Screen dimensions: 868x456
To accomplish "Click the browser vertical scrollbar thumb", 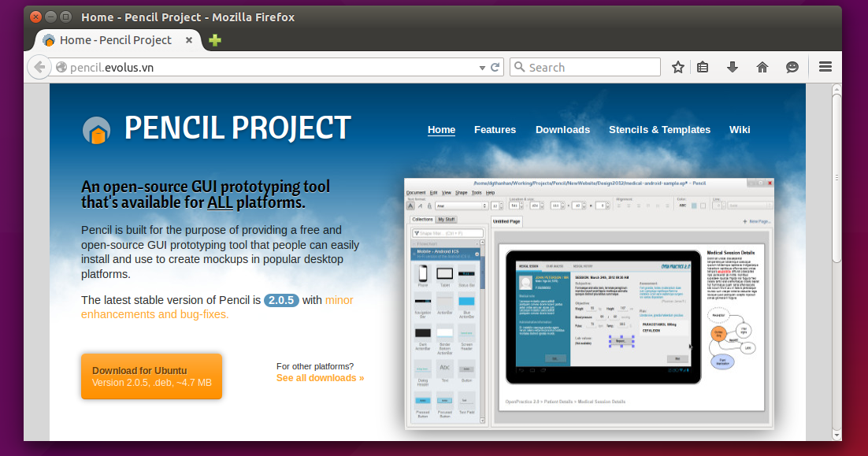I will point(836,178).
